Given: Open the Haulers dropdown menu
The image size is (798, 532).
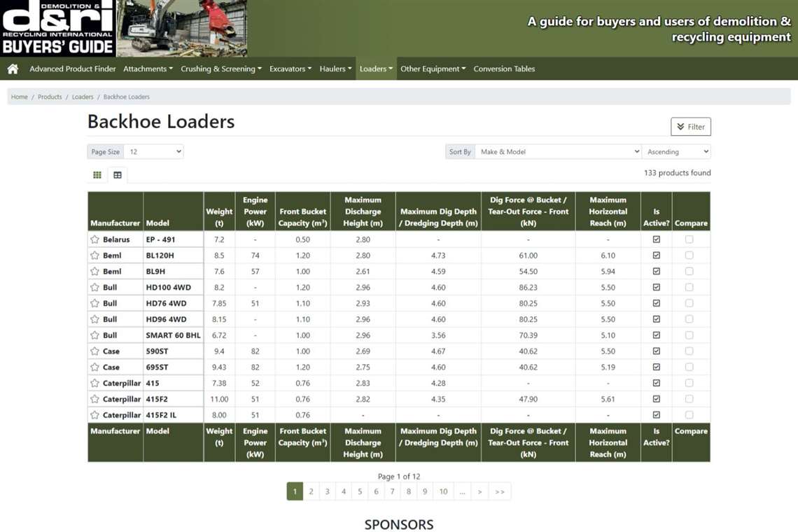Looking at the screenshot, I should click(336, 69).
